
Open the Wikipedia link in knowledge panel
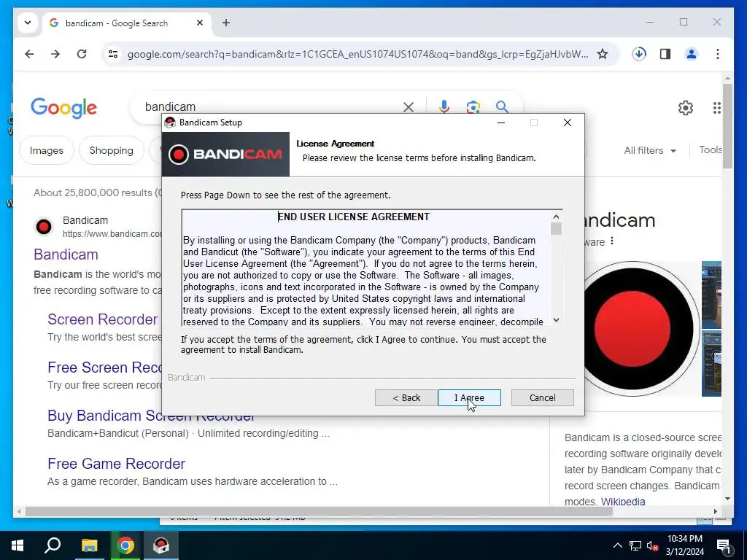(623, 502)
